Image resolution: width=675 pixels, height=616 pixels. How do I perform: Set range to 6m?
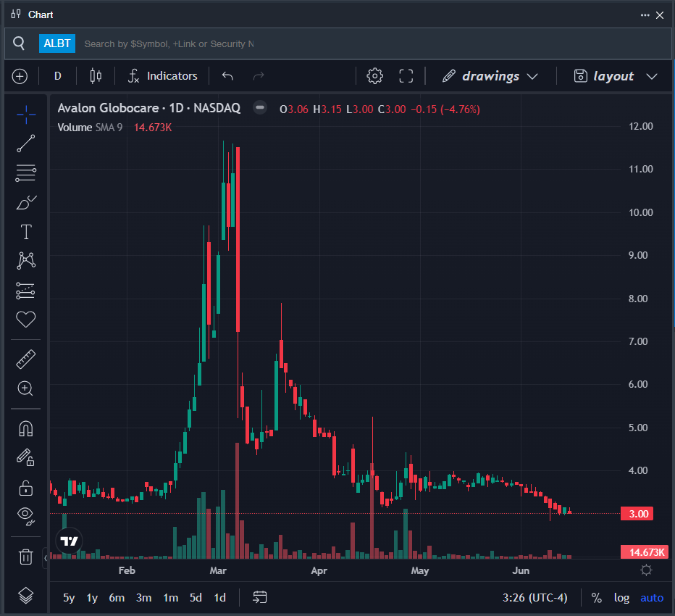pos(117,597)
